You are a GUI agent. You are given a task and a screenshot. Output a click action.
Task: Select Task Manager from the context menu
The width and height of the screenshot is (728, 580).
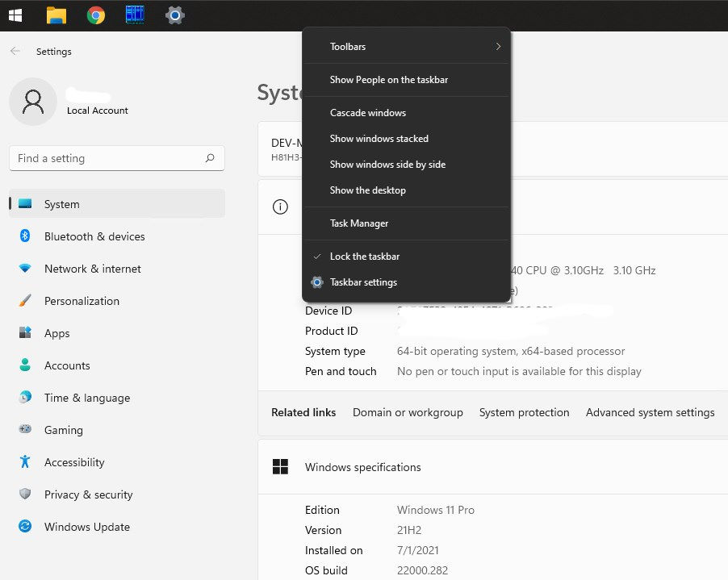(359, 223)
